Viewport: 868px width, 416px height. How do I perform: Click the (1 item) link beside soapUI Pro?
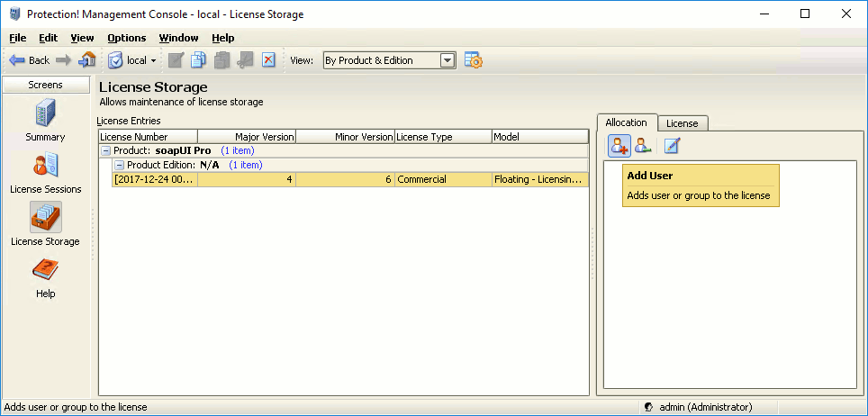click(238, 150)
